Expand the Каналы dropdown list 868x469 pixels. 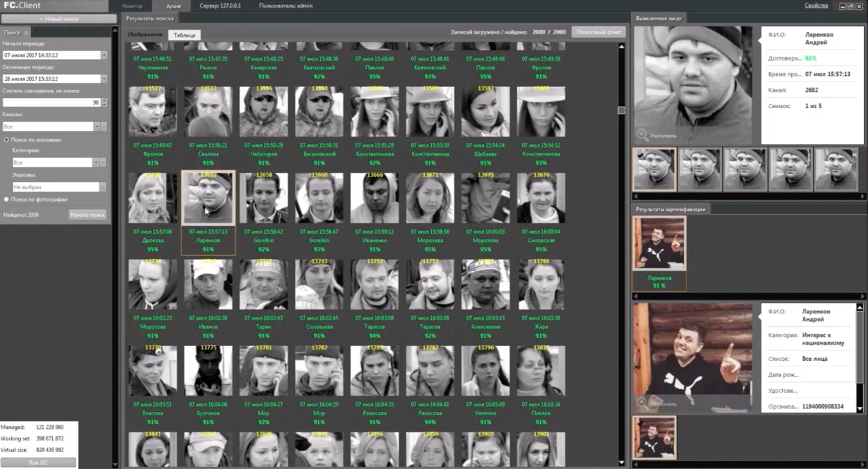[97, 126]
